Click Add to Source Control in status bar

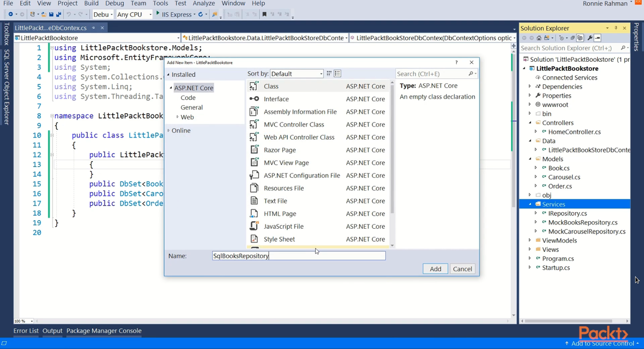pos(602,344)
